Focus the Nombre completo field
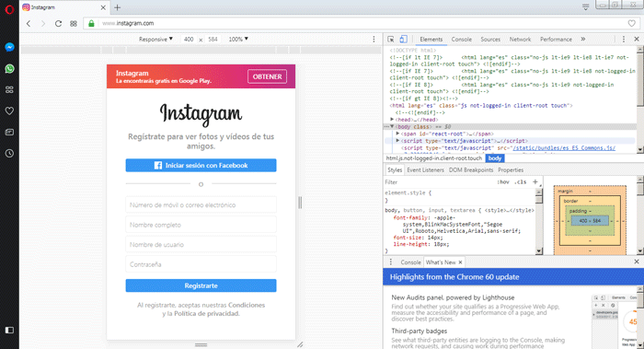This screenshot has height=349, width=644. click(201, 225)
